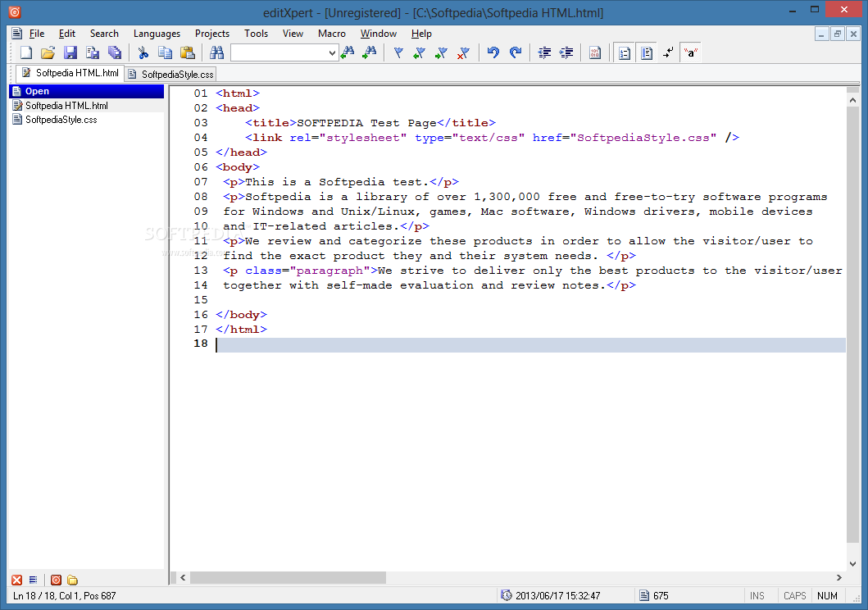This screenshot has width=868, height=610.
Task: Go to previous bookmark flag icon
Action: 420,52
